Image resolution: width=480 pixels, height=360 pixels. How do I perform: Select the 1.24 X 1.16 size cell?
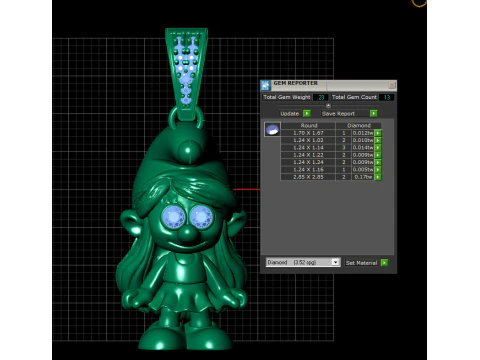point(308,170)
